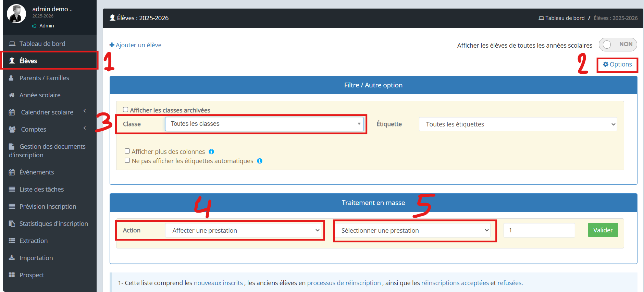The width and height of the screenshot is (644, 292).
Task: Open the Élèves menu in sidebar
Action: tap(28, 61)
